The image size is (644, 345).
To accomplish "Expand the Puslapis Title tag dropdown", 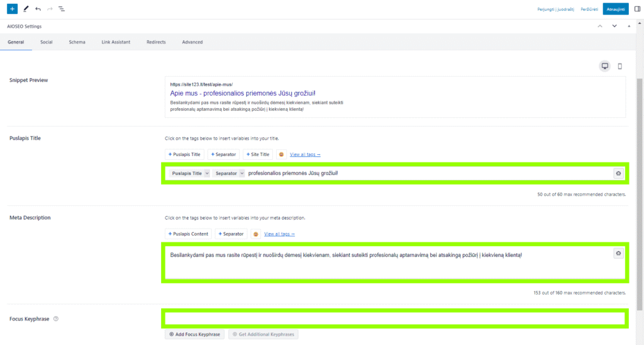I will [x=207, y=173].
